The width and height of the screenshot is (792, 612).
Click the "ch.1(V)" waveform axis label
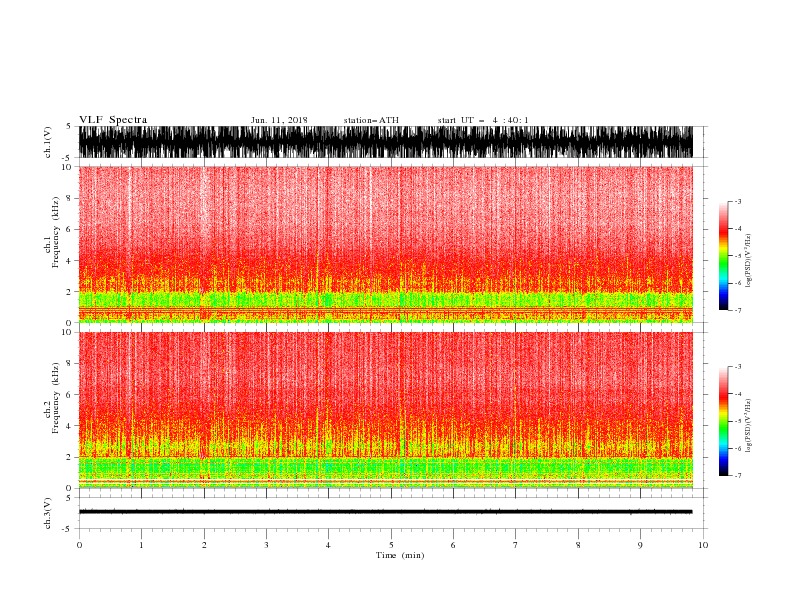[48, 142]
